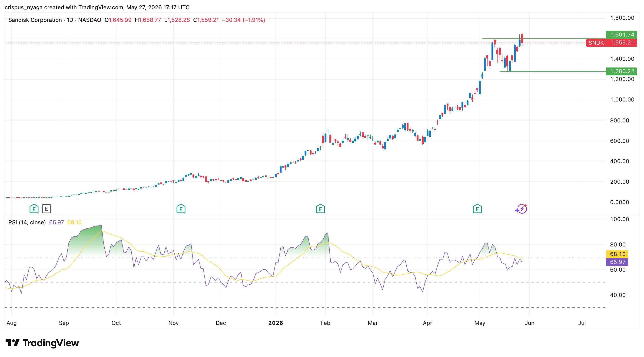
Task: Click the Aug label on the time axis
Action: 11,323
